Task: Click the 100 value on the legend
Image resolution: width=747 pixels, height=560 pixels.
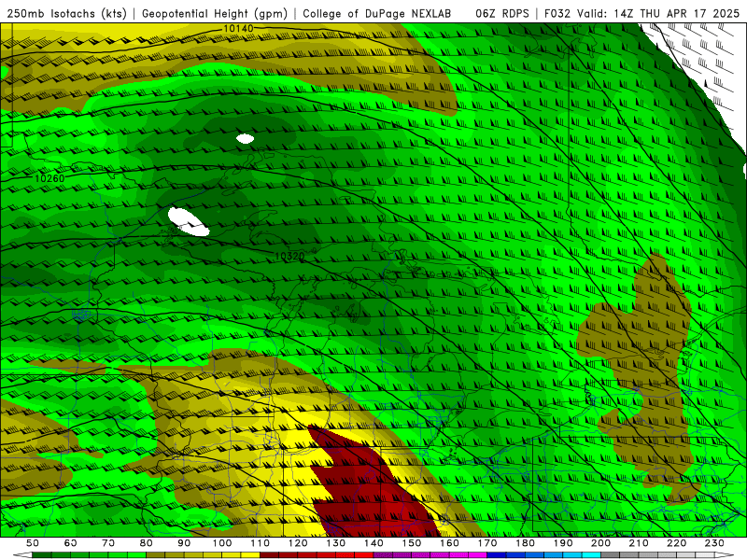Action: click(x=222, y=543)
